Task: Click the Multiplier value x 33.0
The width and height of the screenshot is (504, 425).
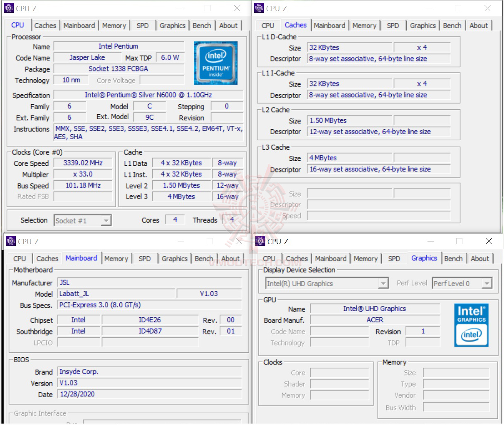Action: (83, 174)
